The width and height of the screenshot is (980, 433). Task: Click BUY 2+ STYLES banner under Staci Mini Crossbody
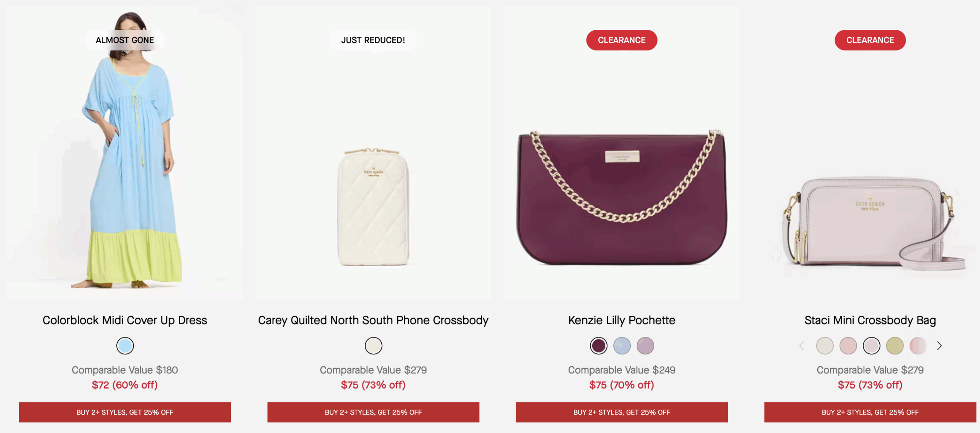pyautogui.click(x=870, y=413)
